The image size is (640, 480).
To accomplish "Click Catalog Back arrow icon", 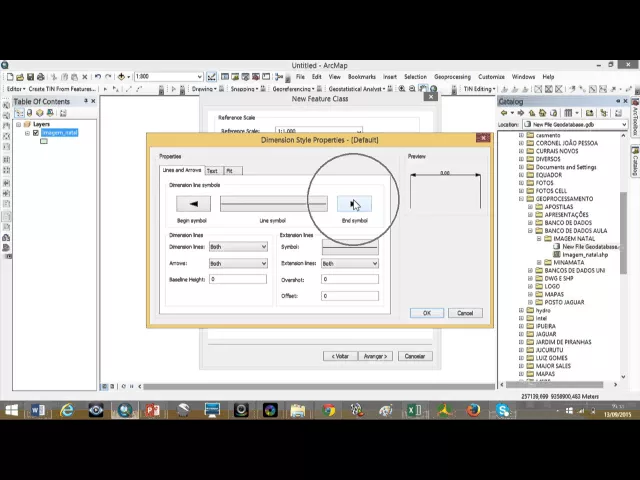I will [504, 113].
